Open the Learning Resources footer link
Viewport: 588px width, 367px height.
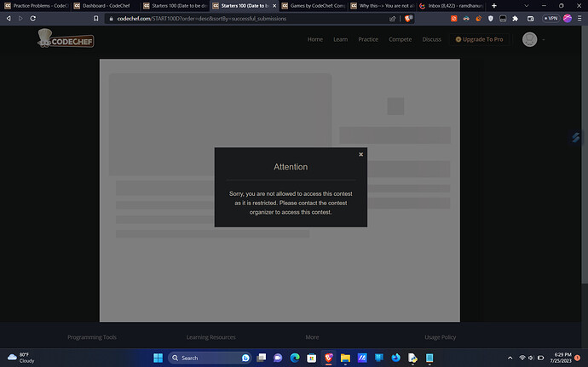pyautogui.click(x=211, y=337)
